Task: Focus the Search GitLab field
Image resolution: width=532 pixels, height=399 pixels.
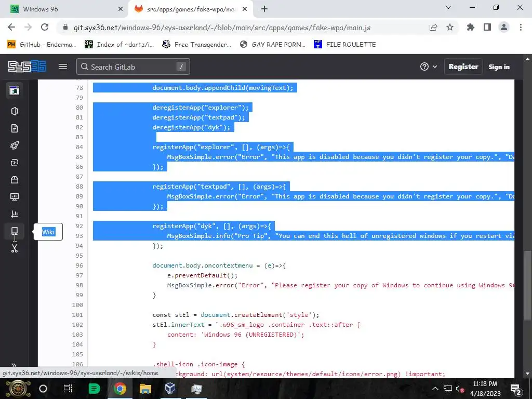Action: pyautogui.click(x=133, y=66)
